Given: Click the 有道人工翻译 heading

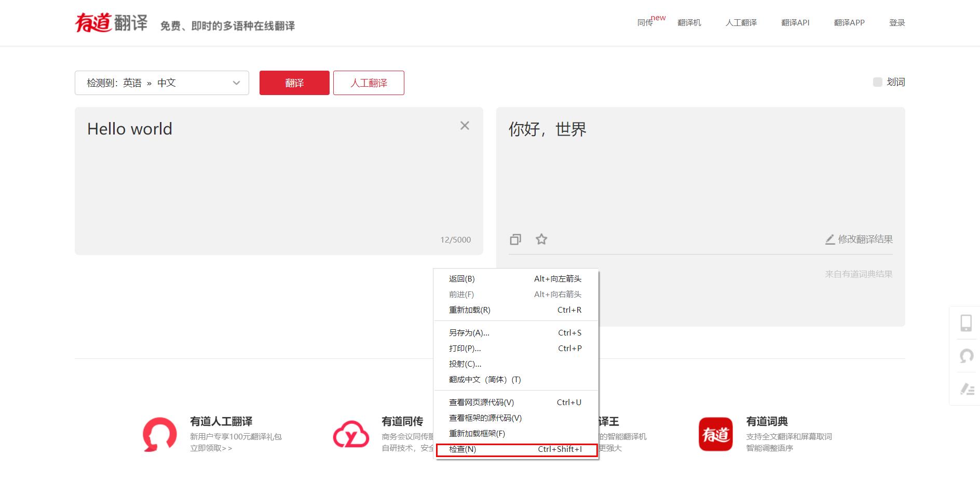Looking at the screenshot, I should coord(221,421).
